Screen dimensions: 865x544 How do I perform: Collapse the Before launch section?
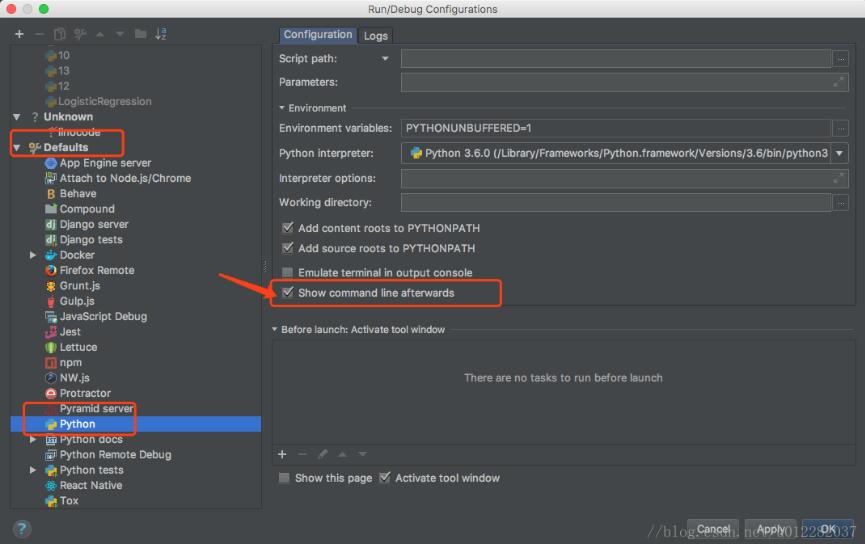275,329
